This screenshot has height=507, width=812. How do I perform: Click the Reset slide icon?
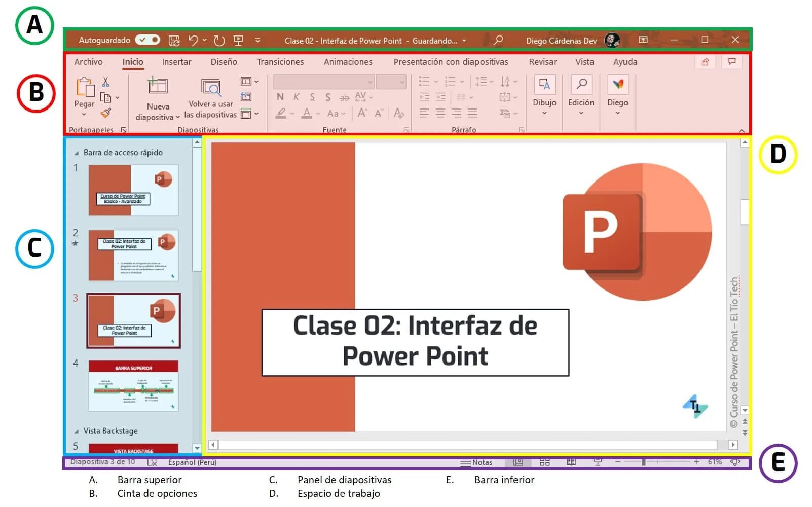click(x=246, y=97)
